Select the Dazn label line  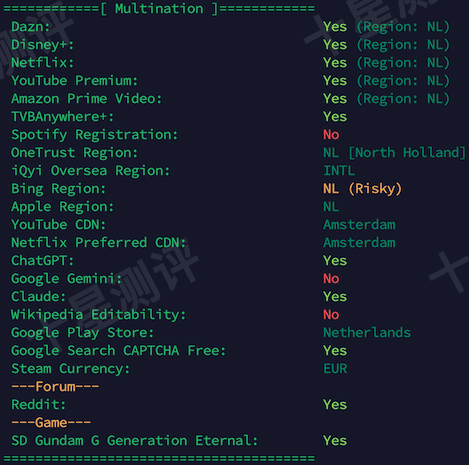(x=31, y=26)
